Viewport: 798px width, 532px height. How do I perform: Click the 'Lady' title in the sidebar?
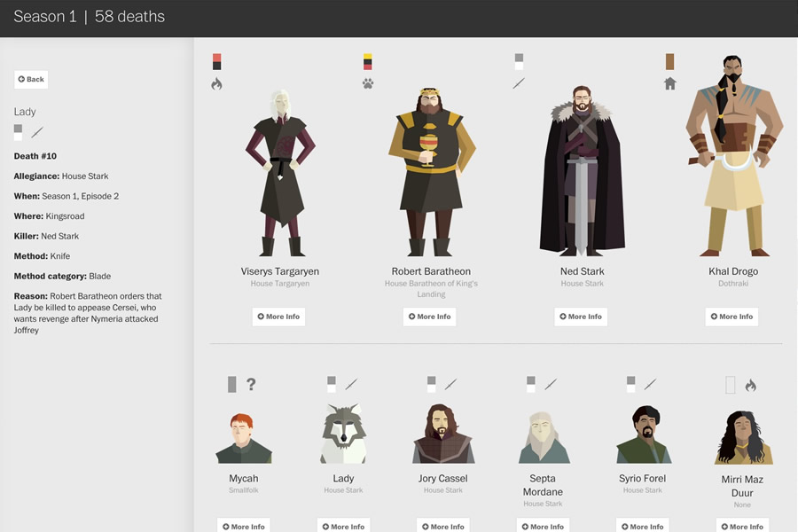click(x=25, y=112)
